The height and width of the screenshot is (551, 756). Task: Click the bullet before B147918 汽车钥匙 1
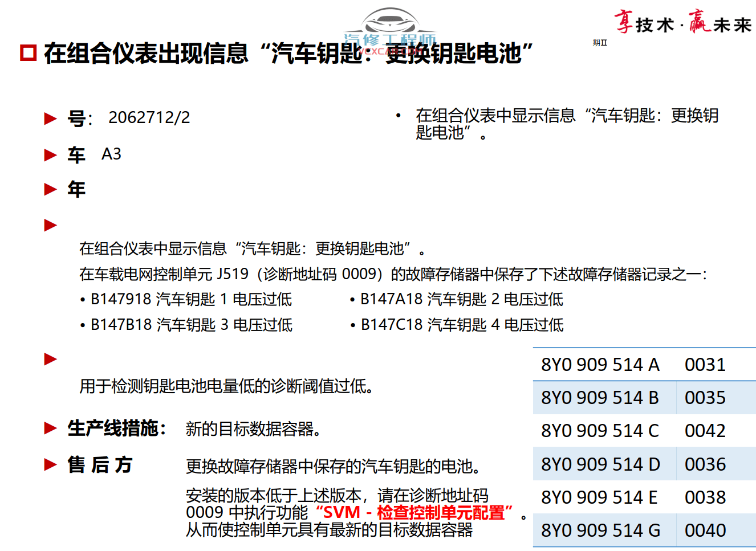point(83,299)
